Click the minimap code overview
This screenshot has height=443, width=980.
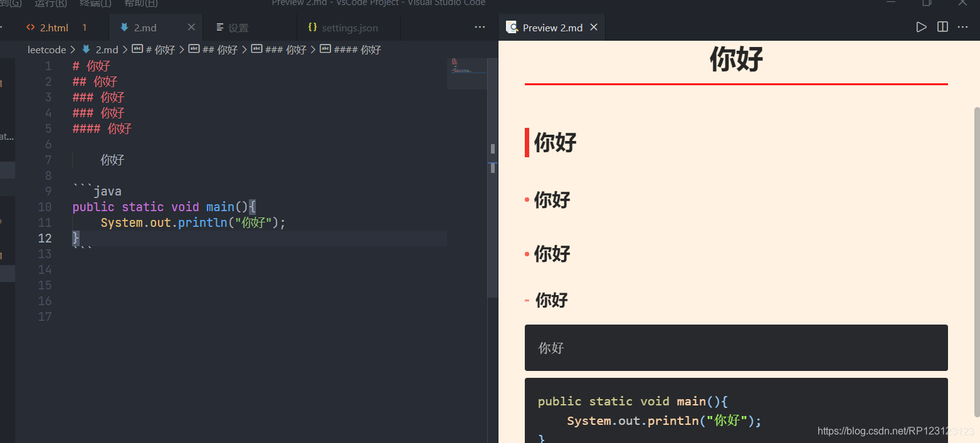(466, 73)
